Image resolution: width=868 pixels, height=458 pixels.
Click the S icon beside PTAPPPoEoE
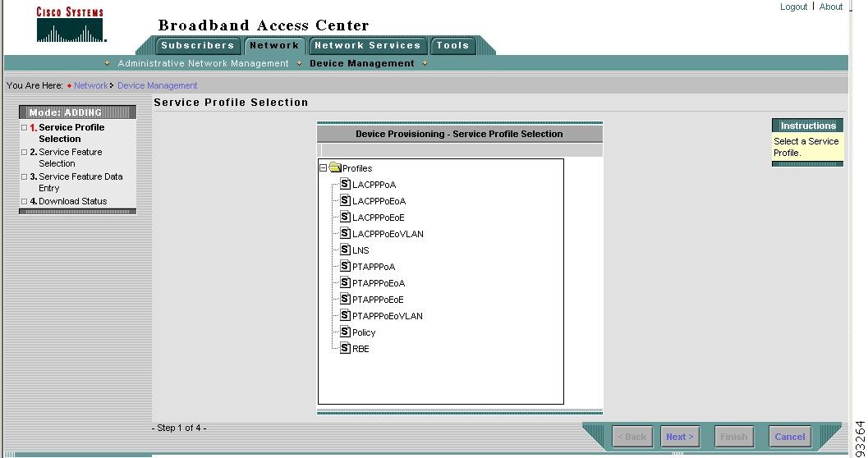pos(345,299)
